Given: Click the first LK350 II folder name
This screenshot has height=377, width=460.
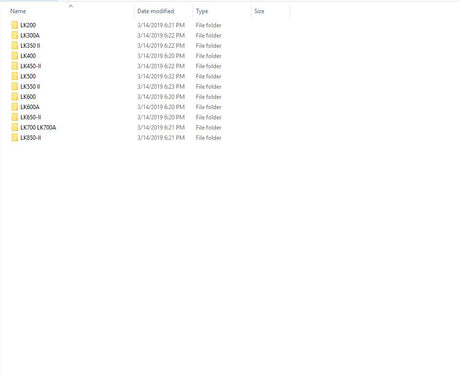Looking at the screenshot, I should [30, 46].
